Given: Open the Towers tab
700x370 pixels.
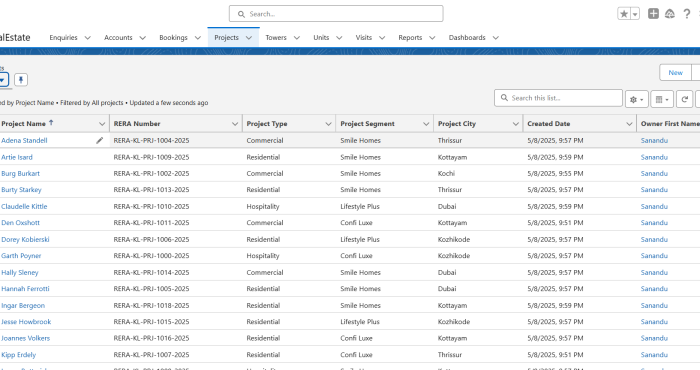Looking at the screenshot, I should [276, 37].
